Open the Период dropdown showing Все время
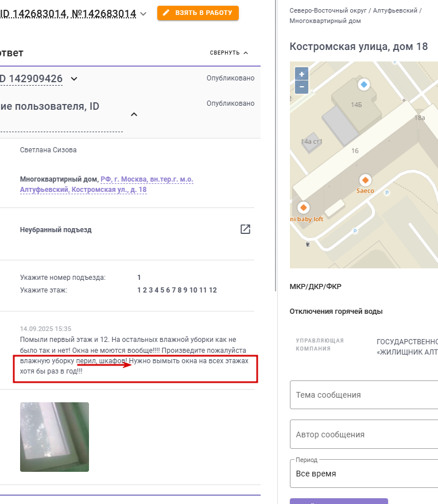438x504 pixels. (x=364, y=474)
